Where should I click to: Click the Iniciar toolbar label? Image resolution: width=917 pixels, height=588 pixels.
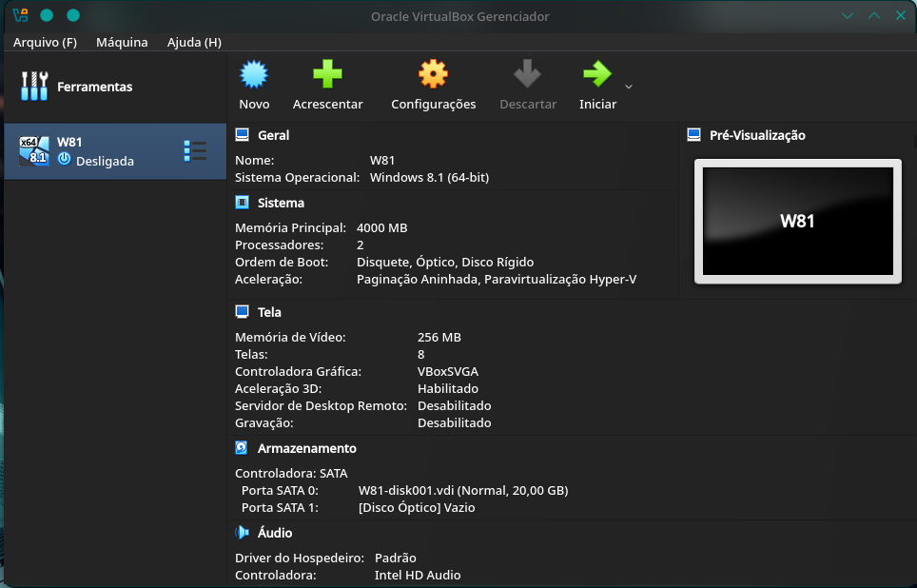(x=597, y=104)
